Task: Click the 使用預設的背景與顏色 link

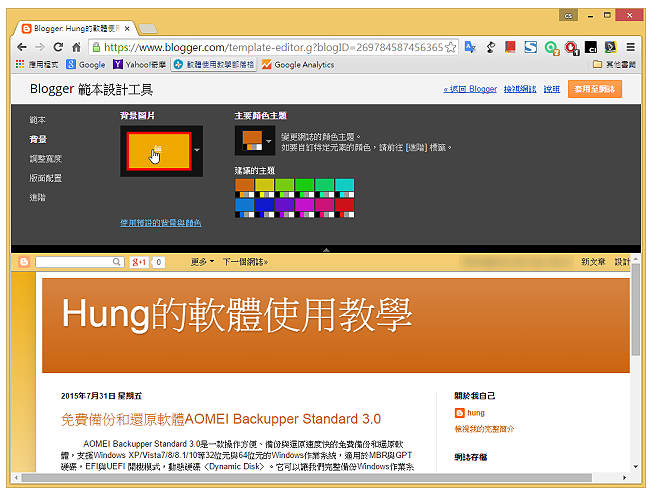Action: [x=160, y=223]
